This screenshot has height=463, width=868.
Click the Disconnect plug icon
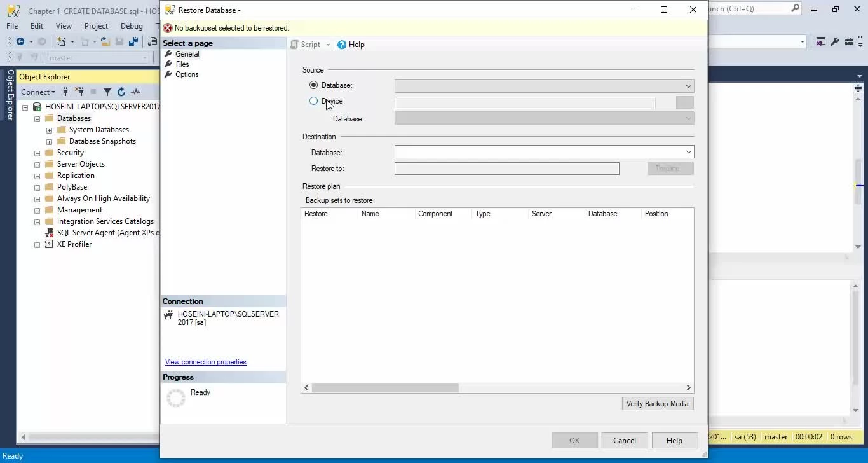coord(79,92)
